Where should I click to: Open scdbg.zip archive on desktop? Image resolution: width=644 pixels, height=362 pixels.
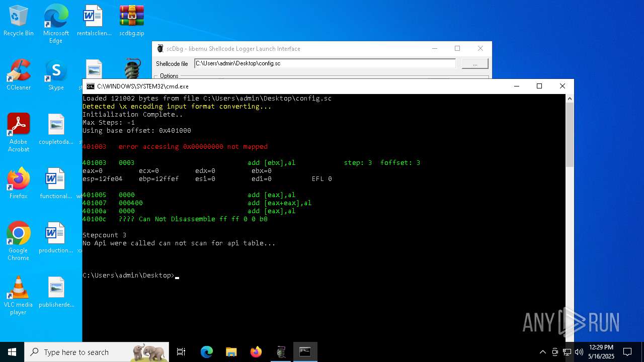coord(132,21)
